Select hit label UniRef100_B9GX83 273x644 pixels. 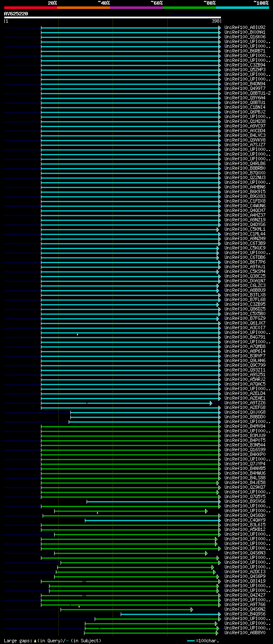[245, 197]
